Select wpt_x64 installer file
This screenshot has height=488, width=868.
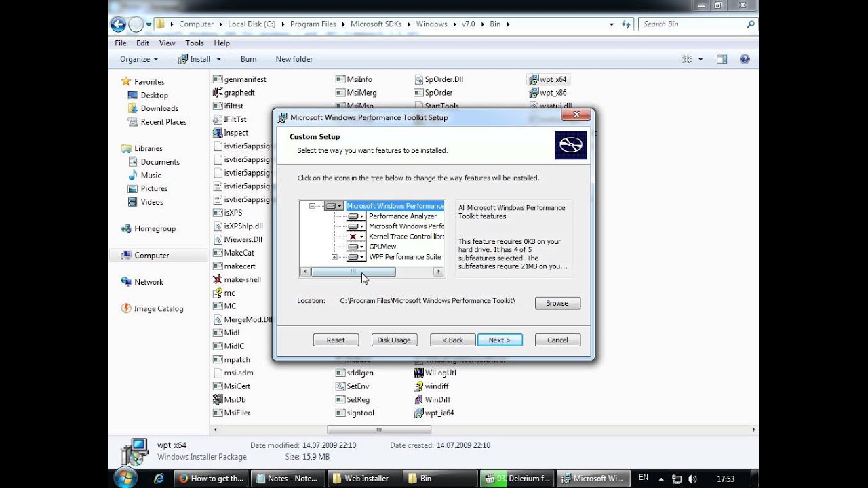(548, 79)
